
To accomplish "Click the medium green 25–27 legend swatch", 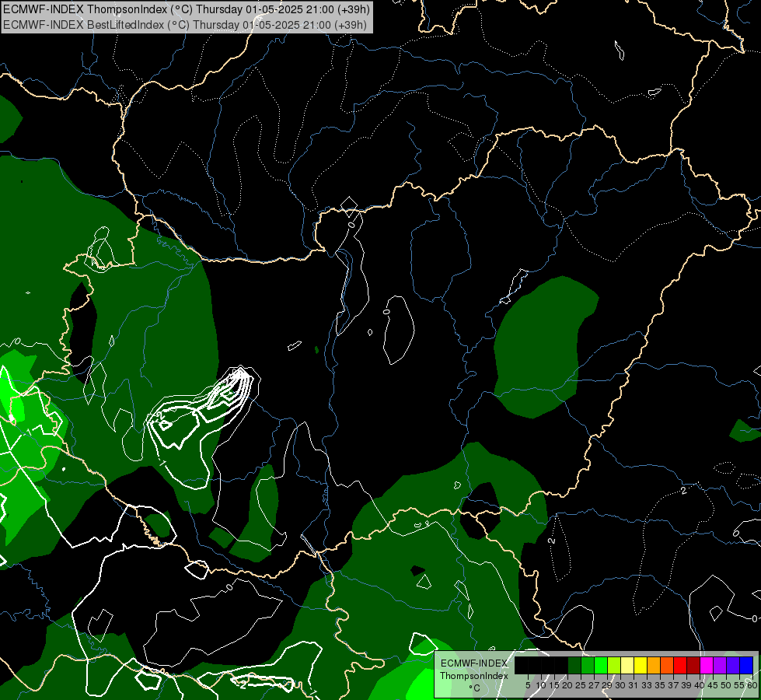I will tap(588, 665).
